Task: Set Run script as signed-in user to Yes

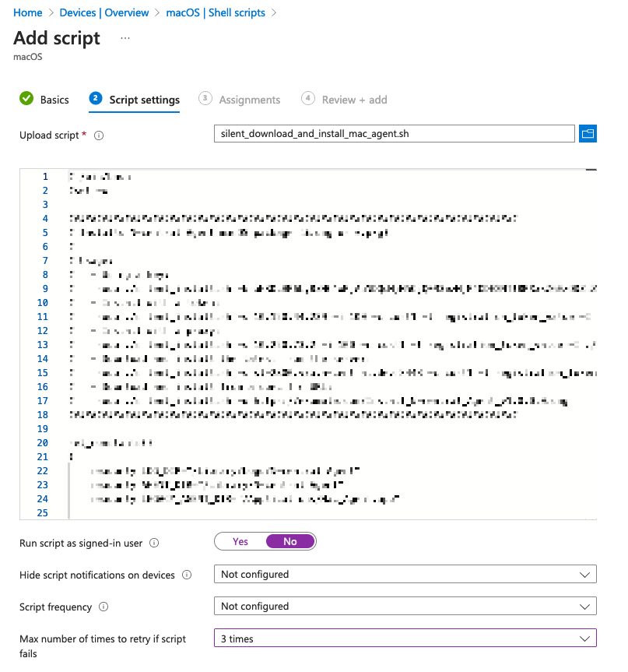Action: (x=241, y=540)
